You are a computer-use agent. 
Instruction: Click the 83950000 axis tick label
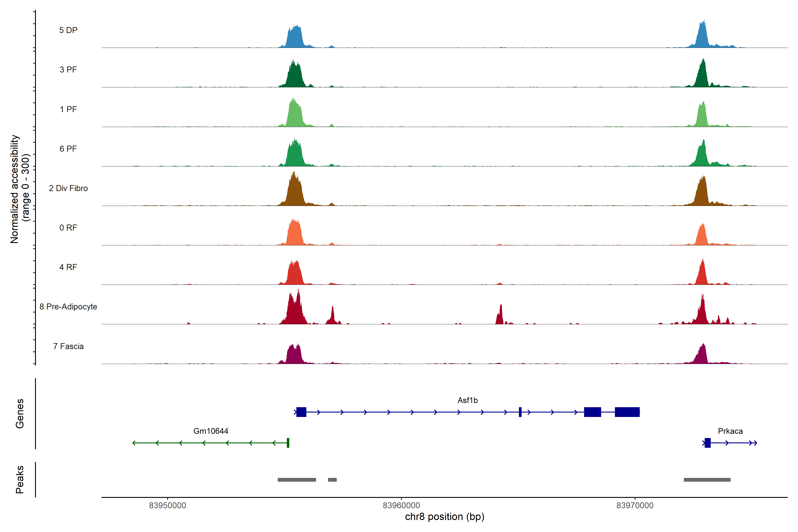(x=168, y=506)
